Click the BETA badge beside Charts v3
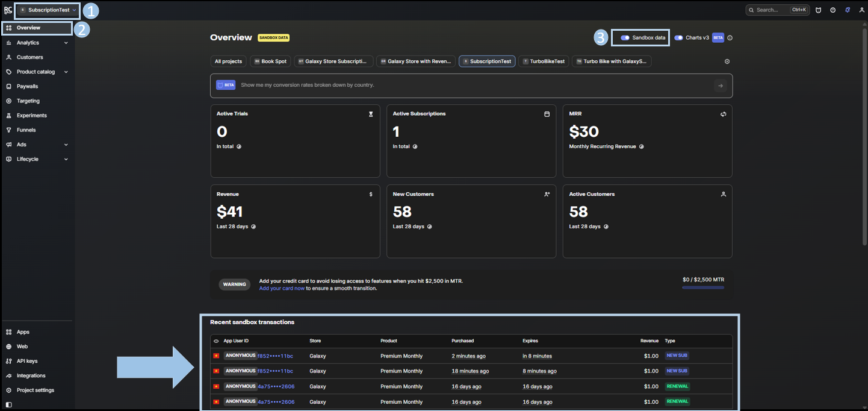This screenshot has width=868, height=411. 718,37
